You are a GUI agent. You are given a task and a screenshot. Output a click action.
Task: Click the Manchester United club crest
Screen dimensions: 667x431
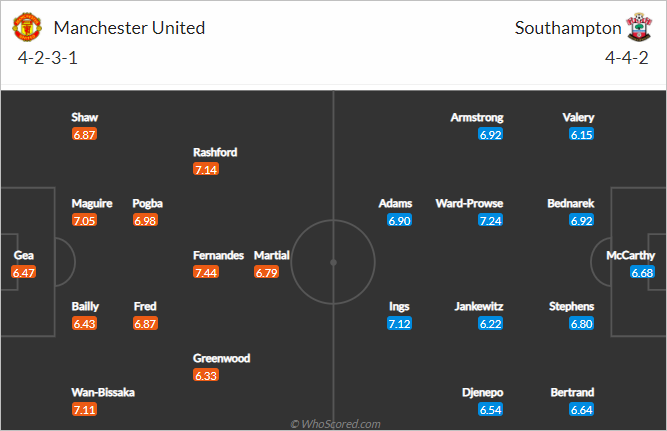tap(27, 27)
